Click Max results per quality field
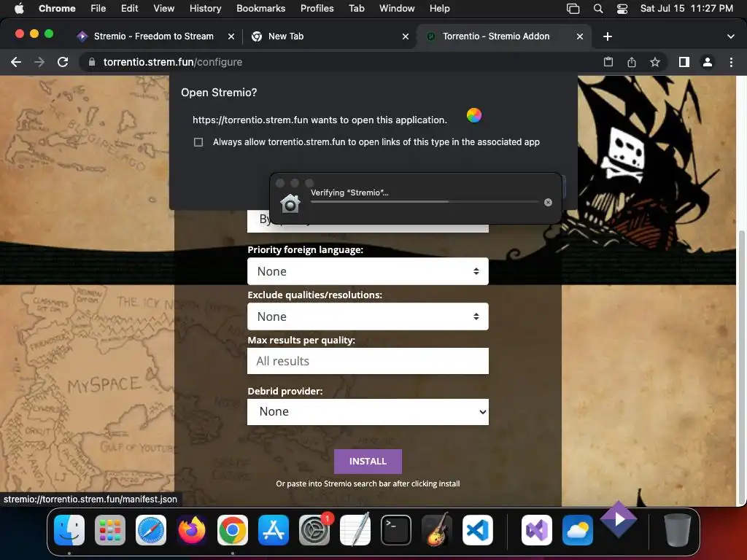Screen dimensions: 747x560 coord(368,361)
